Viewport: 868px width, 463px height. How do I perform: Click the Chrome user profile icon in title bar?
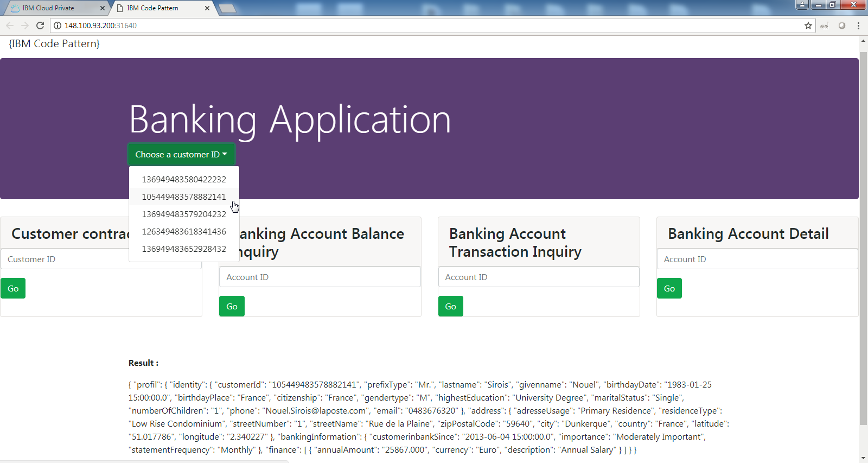(802, 4)
